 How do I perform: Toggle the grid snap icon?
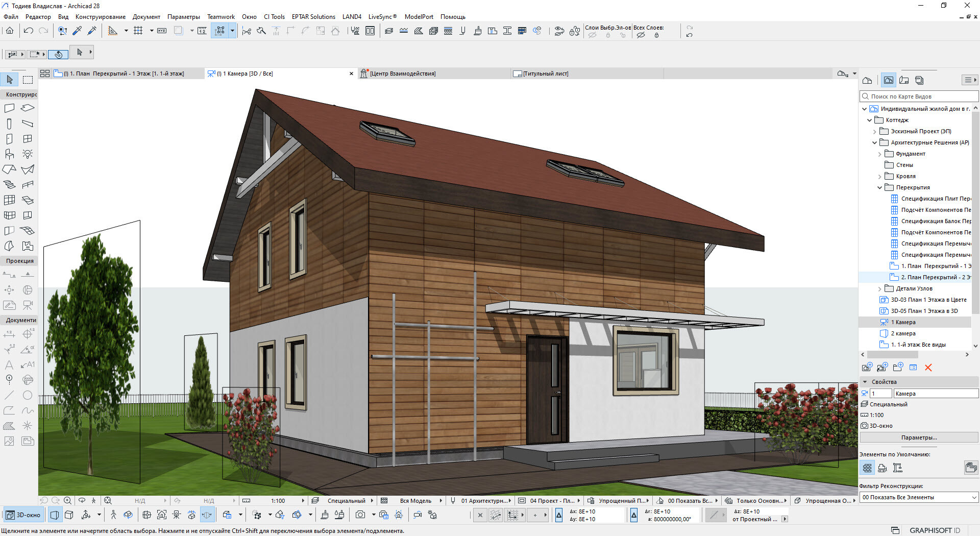tap(138, 31)
